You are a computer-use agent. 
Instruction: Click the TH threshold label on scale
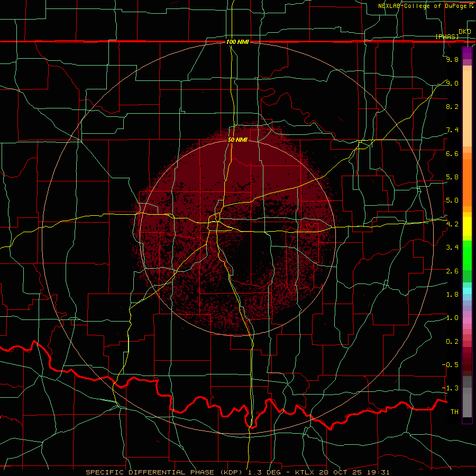(x=454, y=412)
